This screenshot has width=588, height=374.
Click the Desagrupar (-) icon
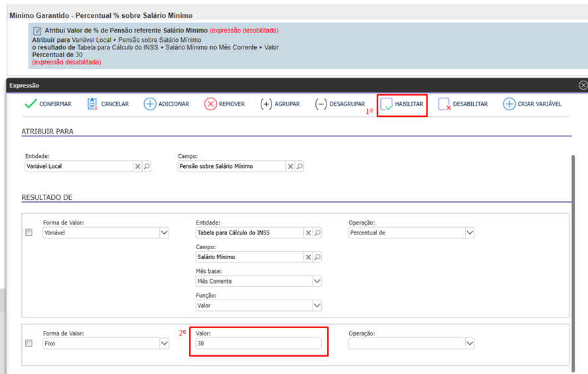click(x=321, y=104)
